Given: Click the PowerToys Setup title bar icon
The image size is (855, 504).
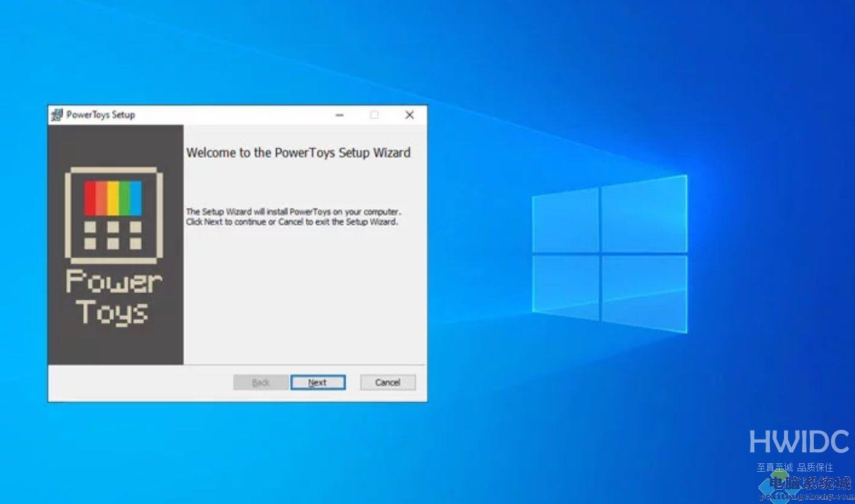Looking at the screenshot, I should pos(57,115).
